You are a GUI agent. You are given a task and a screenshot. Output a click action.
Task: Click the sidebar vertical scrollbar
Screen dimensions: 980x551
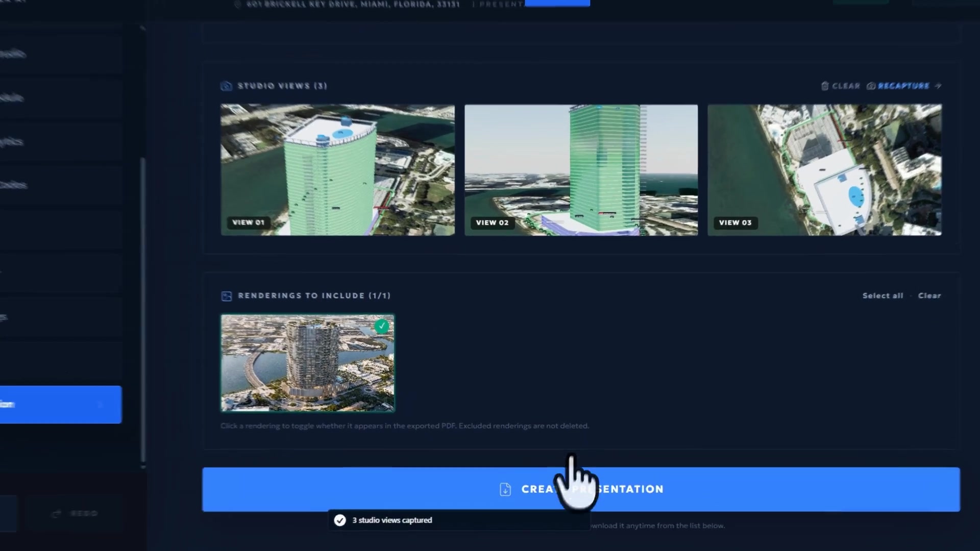point(143,311)
